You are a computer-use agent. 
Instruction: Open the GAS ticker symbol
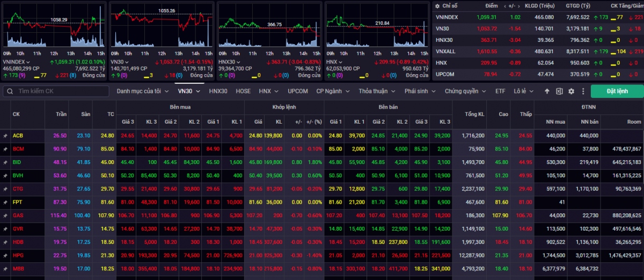pyautogui.click(x=18, y=216)
